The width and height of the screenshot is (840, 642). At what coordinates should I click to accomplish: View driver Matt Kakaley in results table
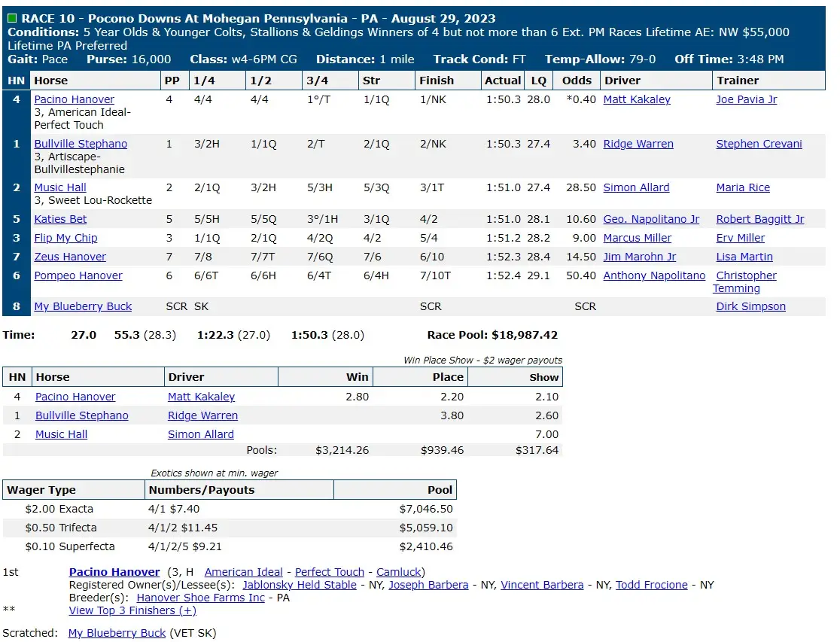click(637, 99)
